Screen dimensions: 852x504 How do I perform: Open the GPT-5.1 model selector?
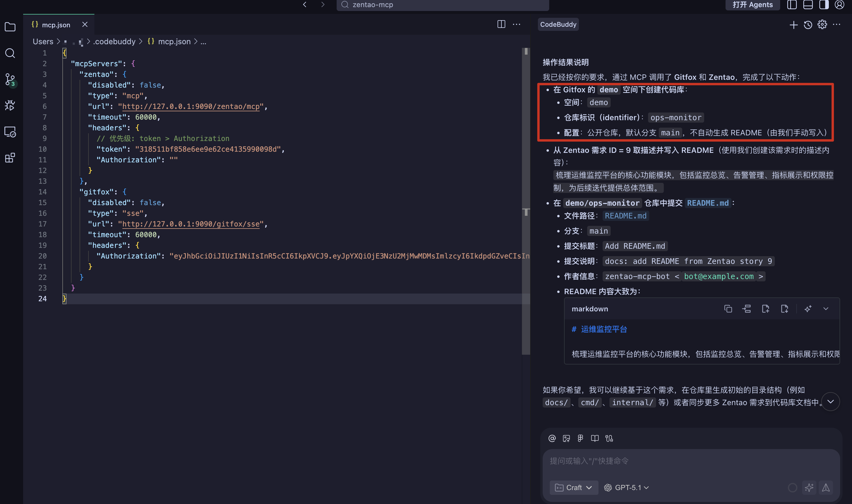(x=627, y=487)
